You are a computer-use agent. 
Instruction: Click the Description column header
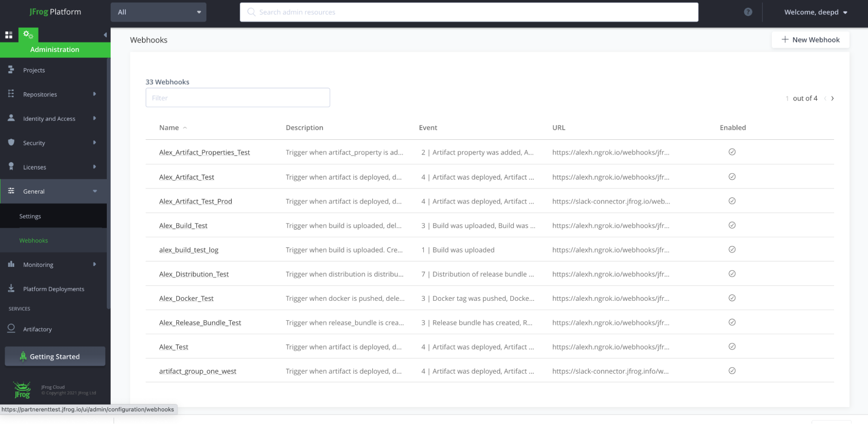(x=304, y=128)
